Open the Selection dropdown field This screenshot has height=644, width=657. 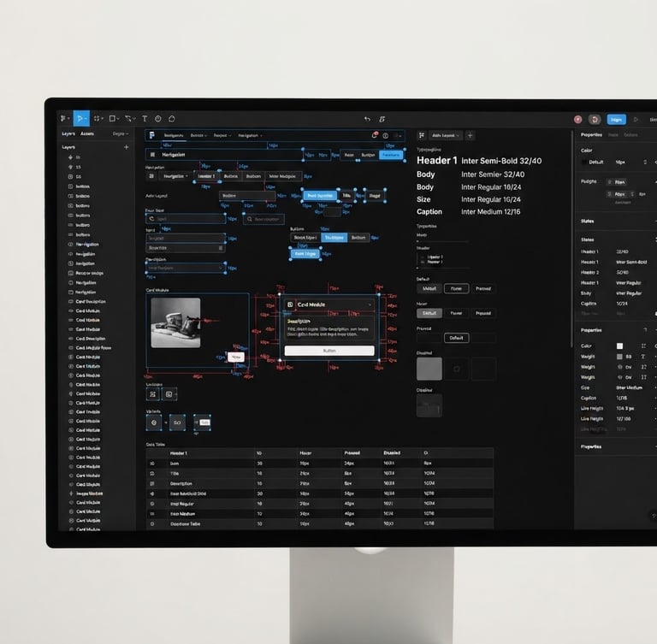185,248
